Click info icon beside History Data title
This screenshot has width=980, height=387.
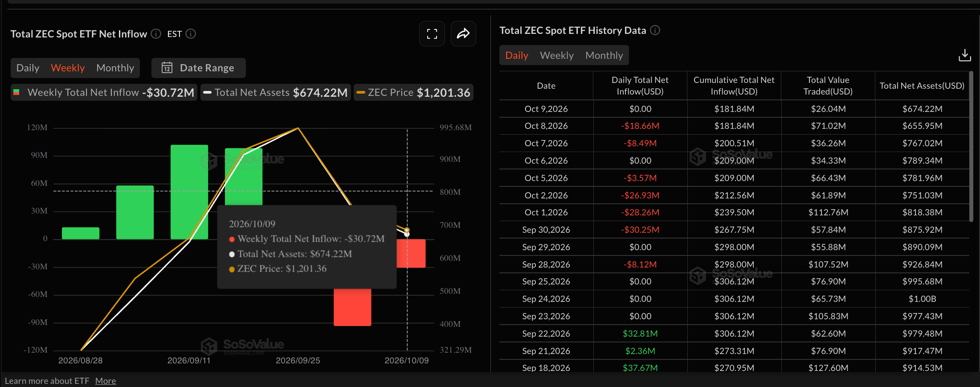tap(655, 30)
